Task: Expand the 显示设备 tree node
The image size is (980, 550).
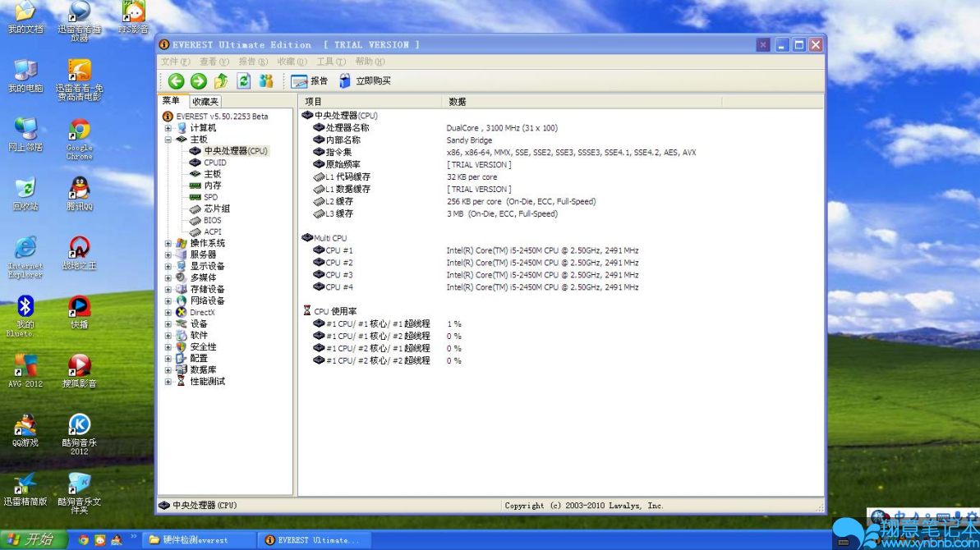Action: coord(168,267)
